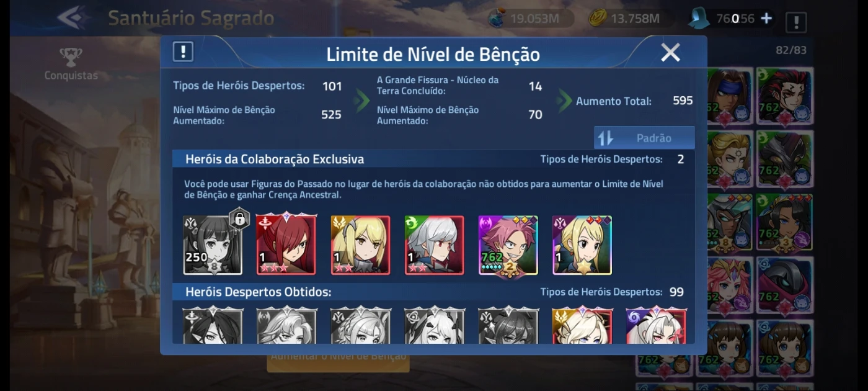Open the exclamation info icon in dialog header
The height and width of the screenshot is (391, 868).
183,52
